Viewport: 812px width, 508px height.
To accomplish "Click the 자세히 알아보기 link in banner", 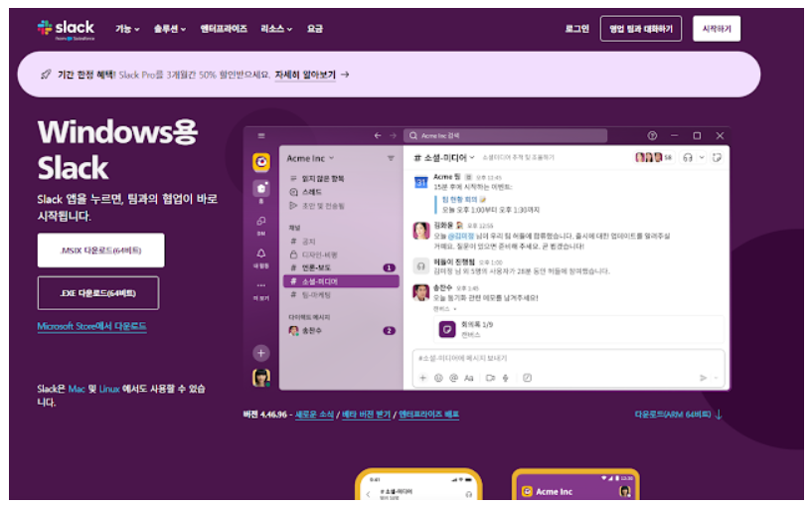I will tap(305, 76).
